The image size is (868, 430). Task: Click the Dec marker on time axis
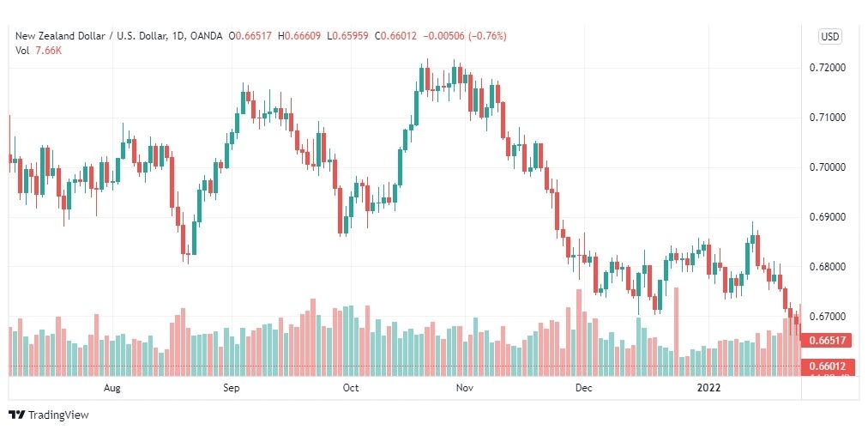[x=583, y=388]
